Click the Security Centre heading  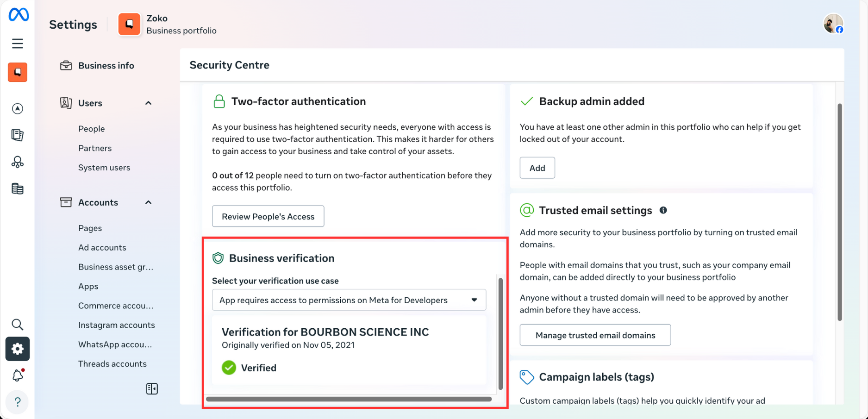(x=229, y=65)
